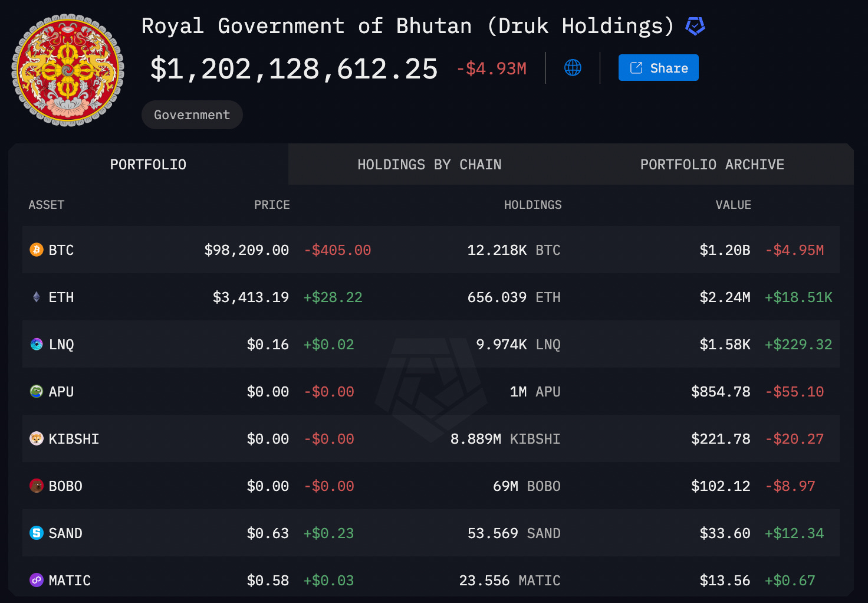
Task: Click the orange Bitcoin coin icon
Action: [37, 250]
